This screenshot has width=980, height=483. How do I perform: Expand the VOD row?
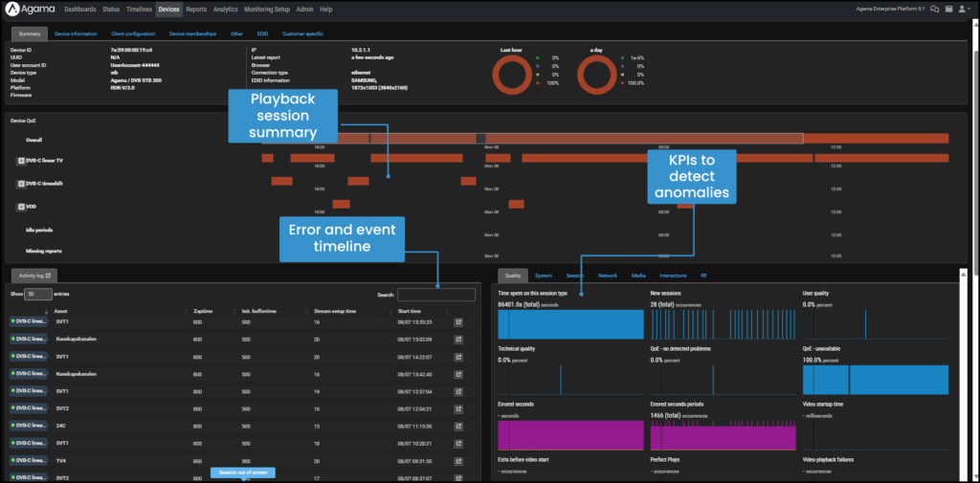point(21,206)
